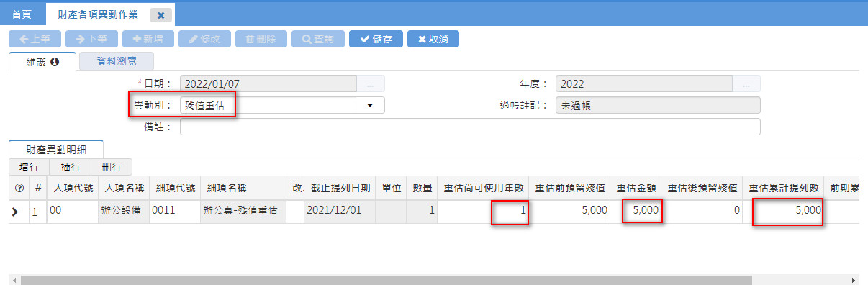Open the date picker beside 日期
This screenshot has height=285, width=868.
click(371, 83)
